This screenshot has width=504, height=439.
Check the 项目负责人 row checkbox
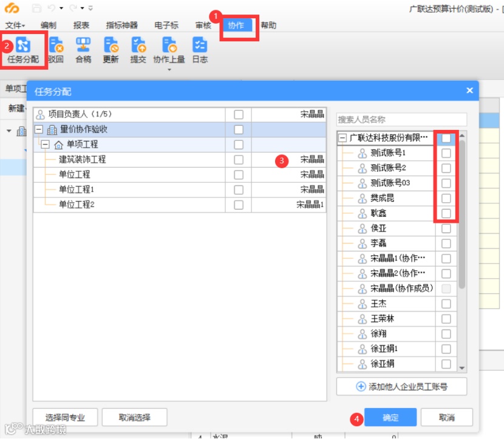[x=239, y=114]
